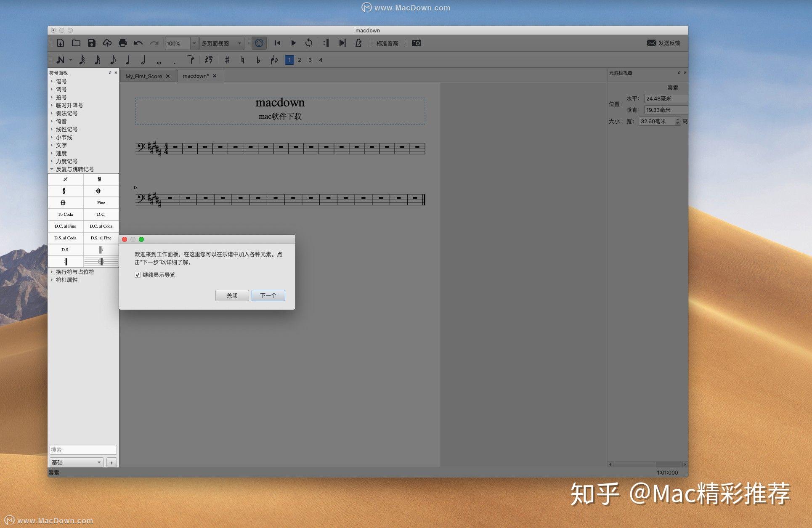Expand the 调号 palette
The width and height of the screenshot is (812, 528).
click(x=52, y=89)
